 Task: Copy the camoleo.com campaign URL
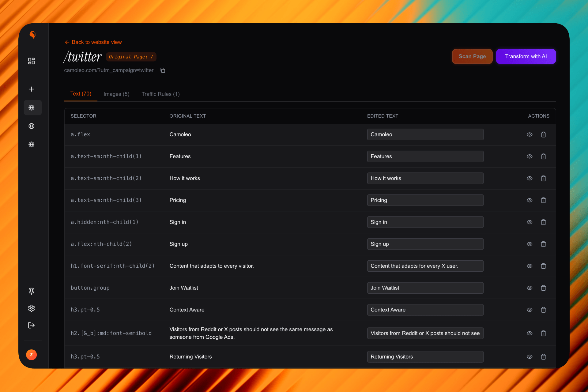pos(162,70)
